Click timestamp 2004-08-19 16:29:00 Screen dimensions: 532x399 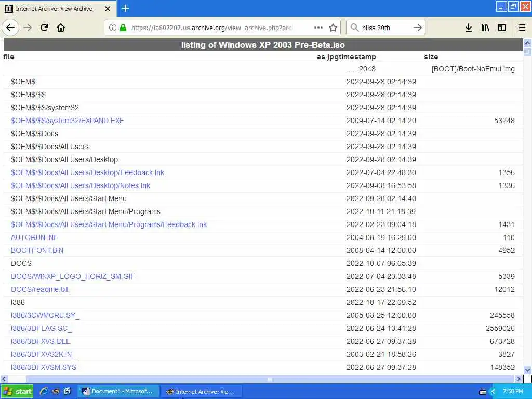click(381, 237)
